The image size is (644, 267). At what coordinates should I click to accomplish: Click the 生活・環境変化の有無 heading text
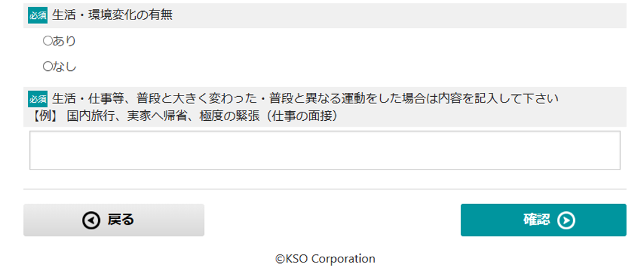point(112,16)
